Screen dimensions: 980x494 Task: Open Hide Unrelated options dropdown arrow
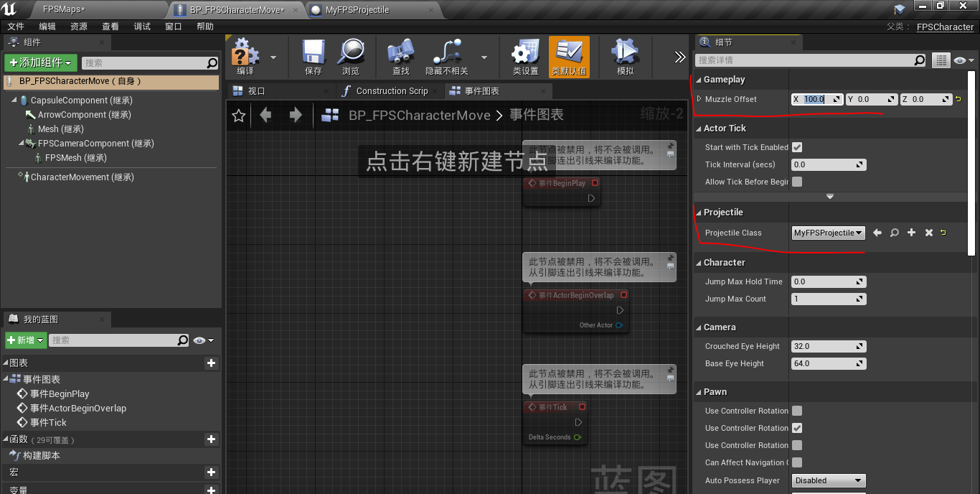484,57
